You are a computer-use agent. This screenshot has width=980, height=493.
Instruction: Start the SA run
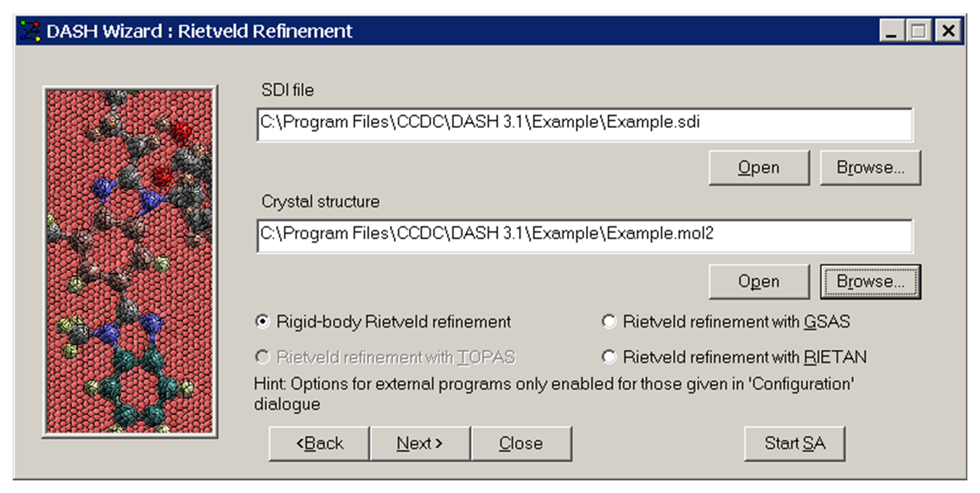794,443
